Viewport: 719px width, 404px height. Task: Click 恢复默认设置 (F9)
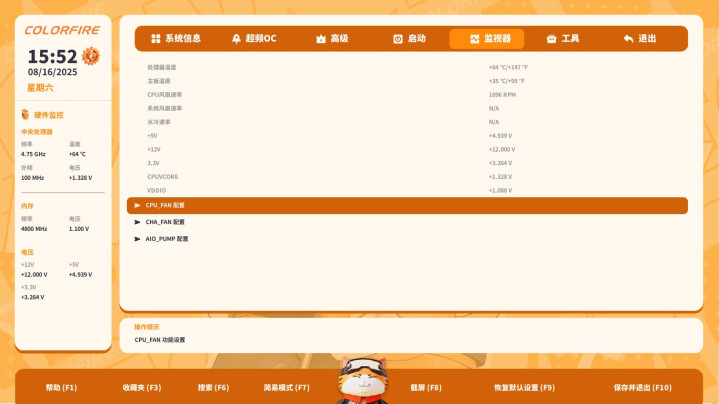524,387
